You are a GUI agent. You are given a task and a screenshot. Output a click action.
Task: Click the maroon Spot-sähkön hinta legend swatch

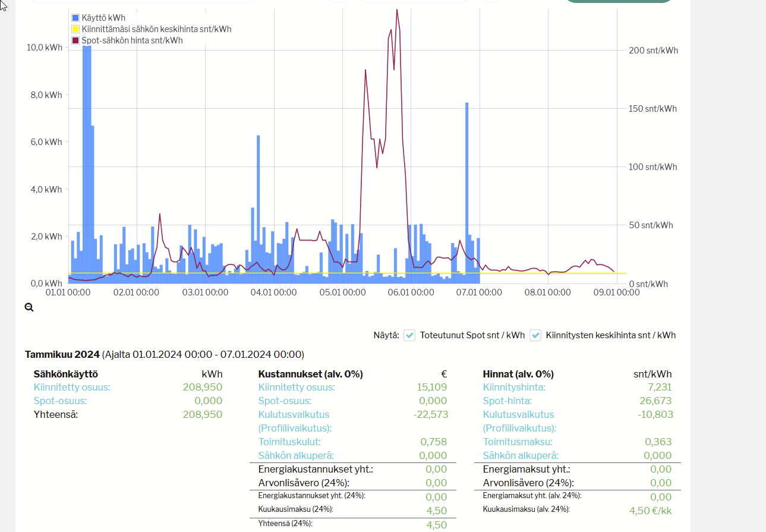pos(75,40)
